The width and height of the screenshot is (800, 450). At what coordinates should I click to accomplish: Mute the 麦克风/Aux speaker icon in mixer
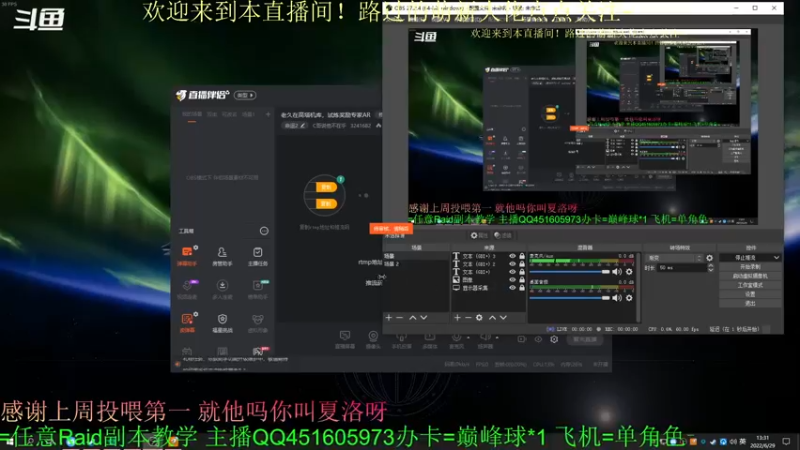[617, 272]
